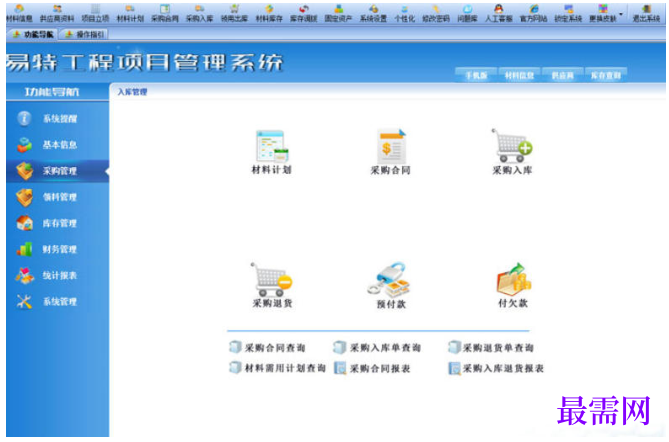
Task: Open 采购入库 in the top toolbar
Action: pyautogui.click(x=199, y=13)
